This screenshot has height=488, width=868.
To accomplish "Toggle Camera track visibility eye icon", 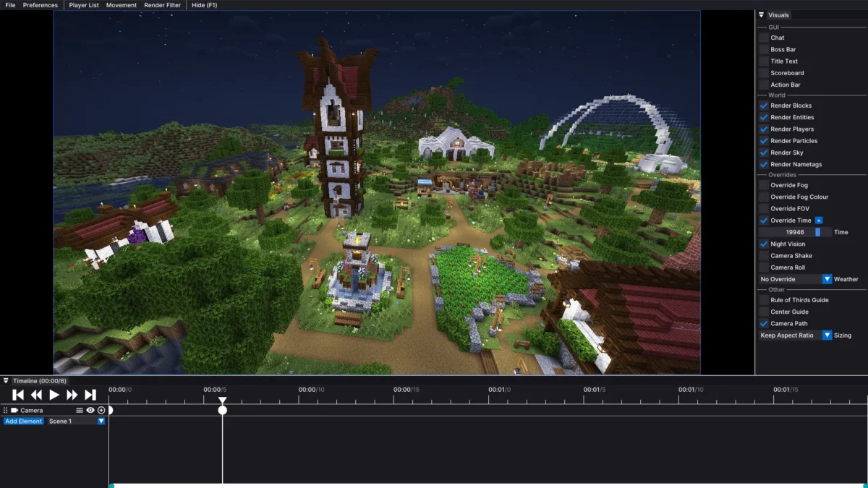I will (x=90, y=410).
